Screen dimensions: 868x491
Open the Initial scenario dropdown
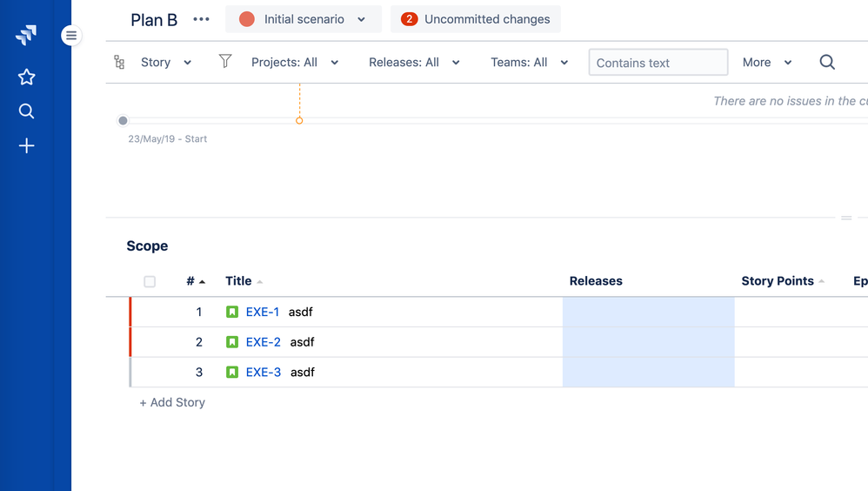click(304, 19)
